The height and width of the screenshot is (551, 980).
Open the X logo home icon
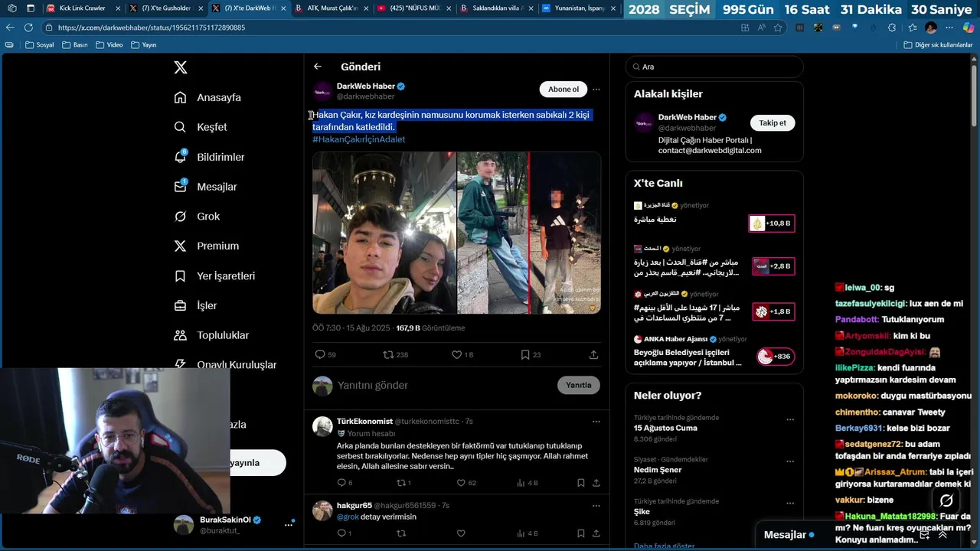(x=180, y=67)
